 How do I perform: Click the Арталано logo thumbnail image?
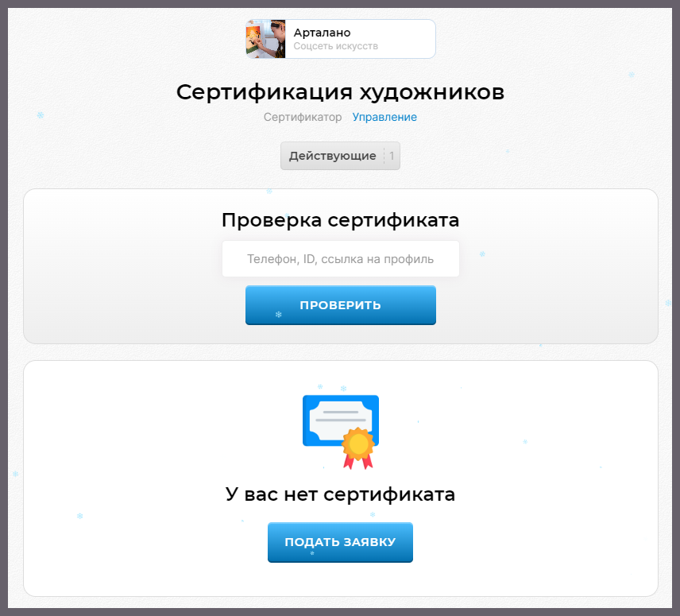pyautogui.click(x=265, y=39)
